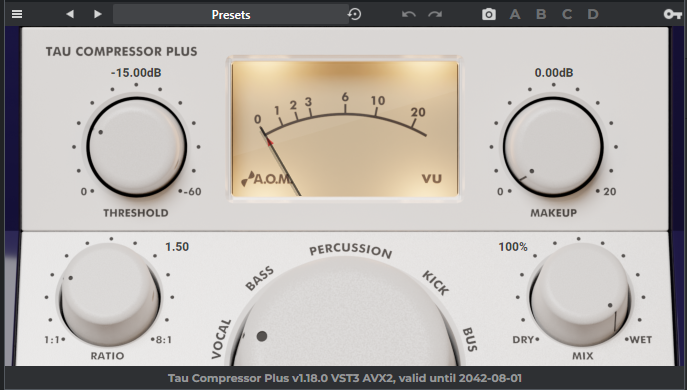This screenshot has width=687, height=390.
Task: Click the 0.00dB makeup value
Action: (554, 73)
